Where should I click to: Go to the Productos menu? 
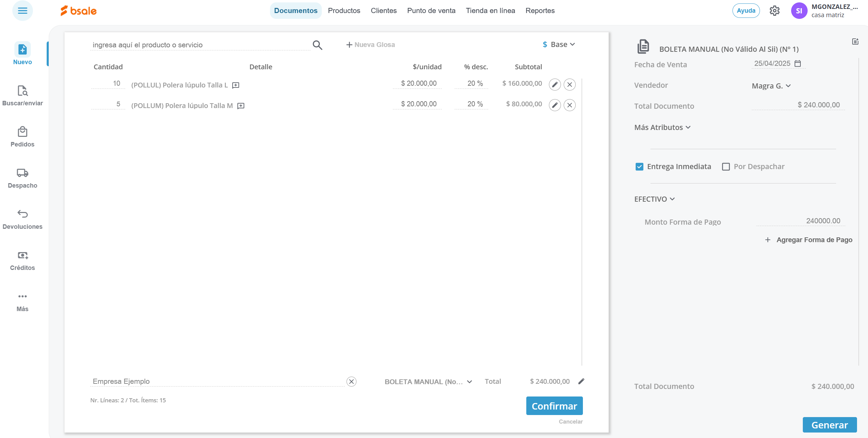tap(344, 11)
